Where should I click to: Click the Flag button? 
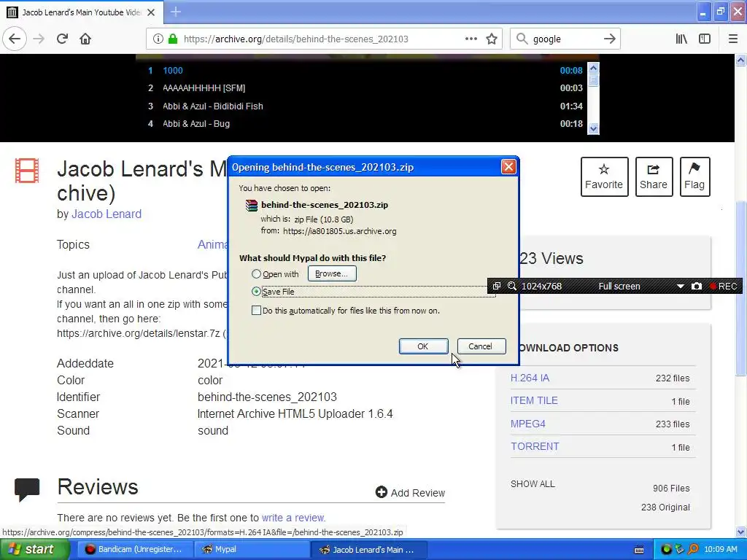pyautogui.click(x=694, y=176)
